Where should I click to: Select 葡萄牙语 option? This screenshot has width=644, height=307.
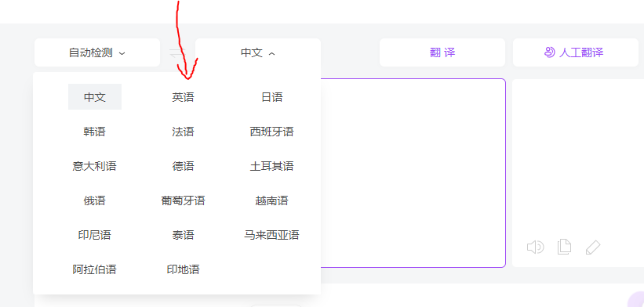(184, 200)
